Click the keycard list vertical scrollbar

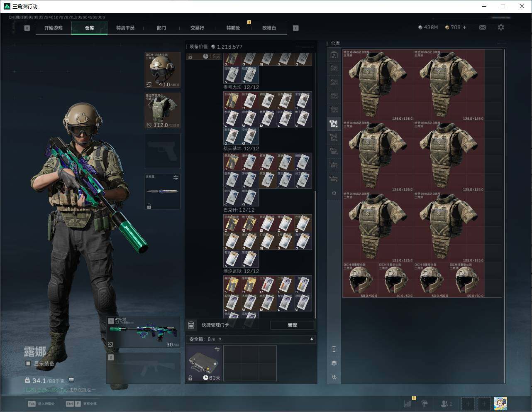(x=315, y=254)
